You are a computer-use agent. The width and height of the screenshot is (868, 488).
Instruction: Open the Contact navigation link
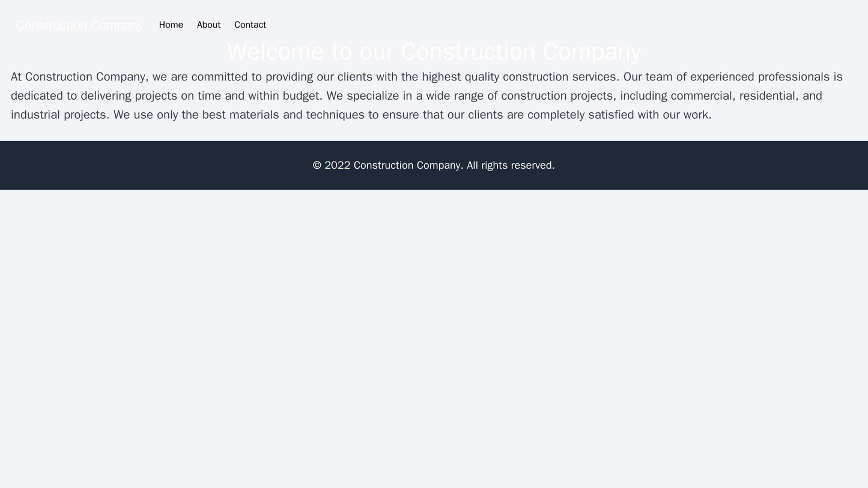(x=251, y=25)
